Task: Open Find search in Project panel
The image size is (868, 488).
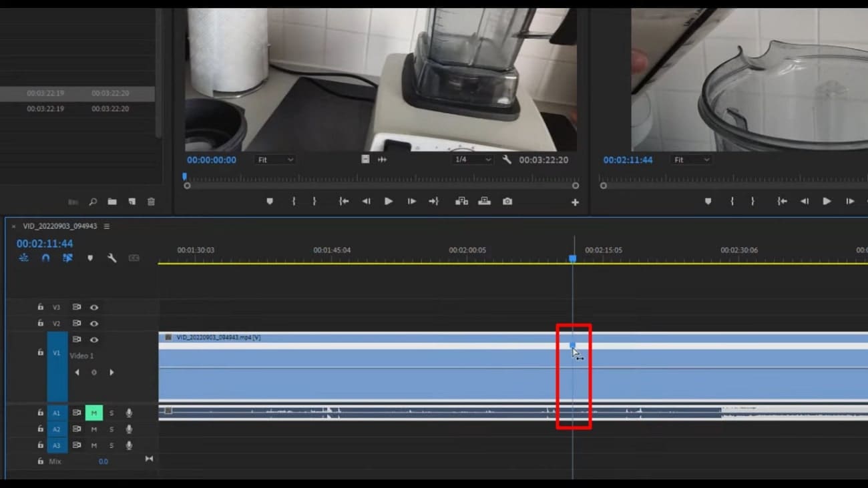Action: point(93,202)
